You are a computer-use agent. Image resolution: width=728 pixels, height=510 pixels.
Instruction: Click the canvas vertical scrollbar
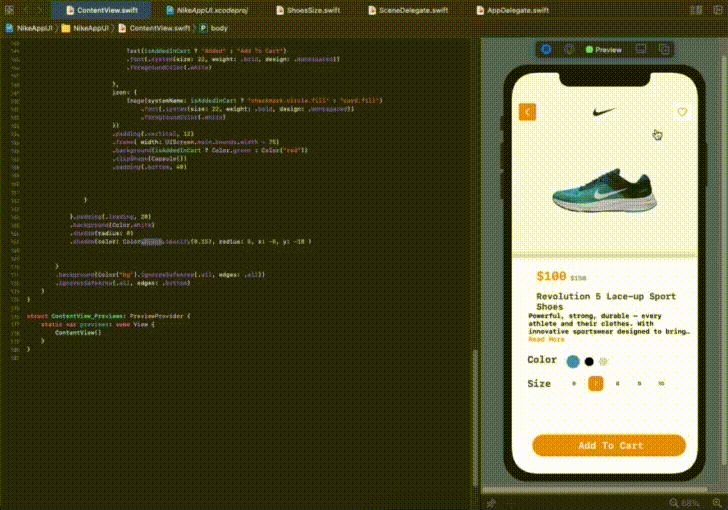tap(725, 260)
